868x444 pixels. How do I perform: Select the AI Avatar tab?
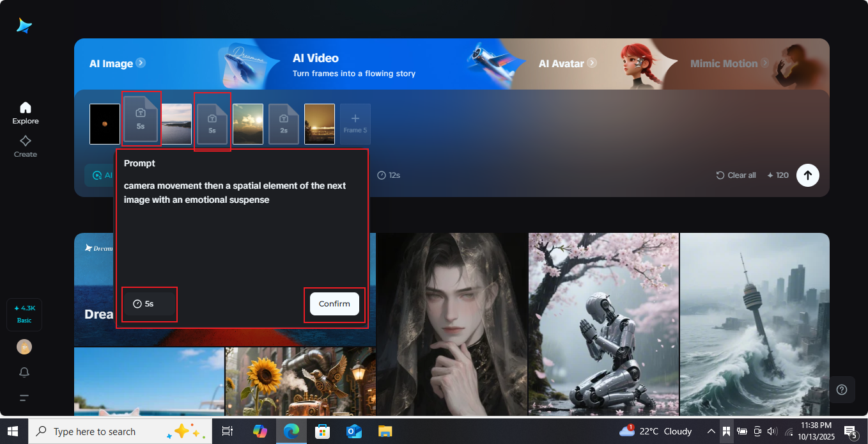click(568, 63)
